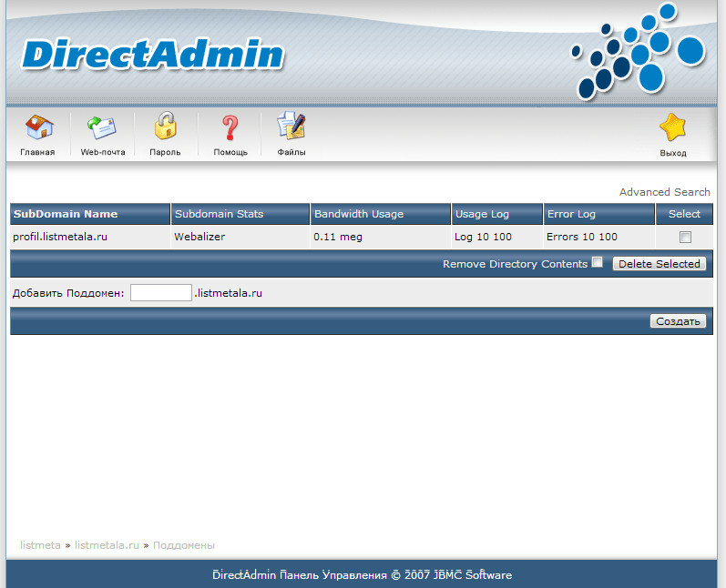Focus the Добавить Поддомен input field
This screenshot has width=726, height=588.
coord(161,293)
